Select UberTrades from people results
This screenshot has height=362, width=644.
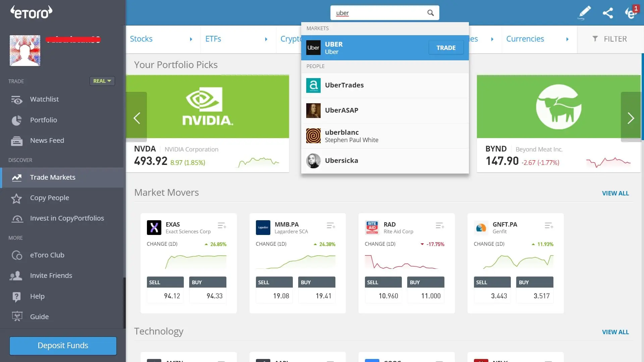[385, 85]
